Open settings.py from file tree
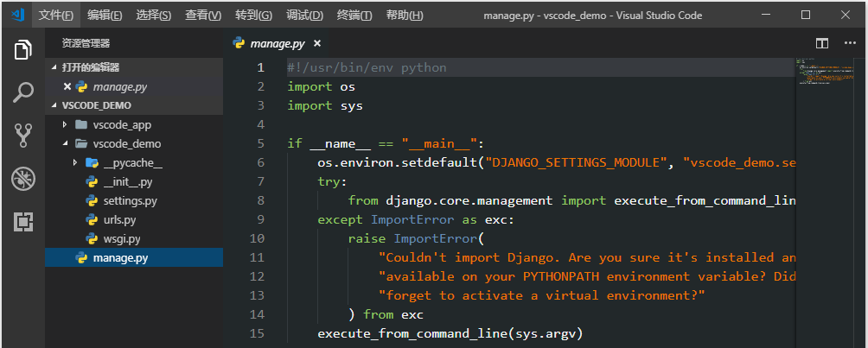This screenshot has height=348, width=868. [130, 200]
